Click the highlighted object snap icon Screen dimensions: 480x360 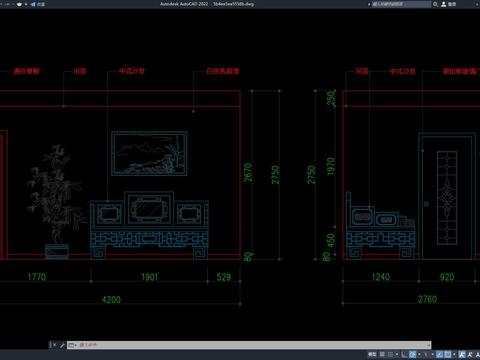[448, 354]
